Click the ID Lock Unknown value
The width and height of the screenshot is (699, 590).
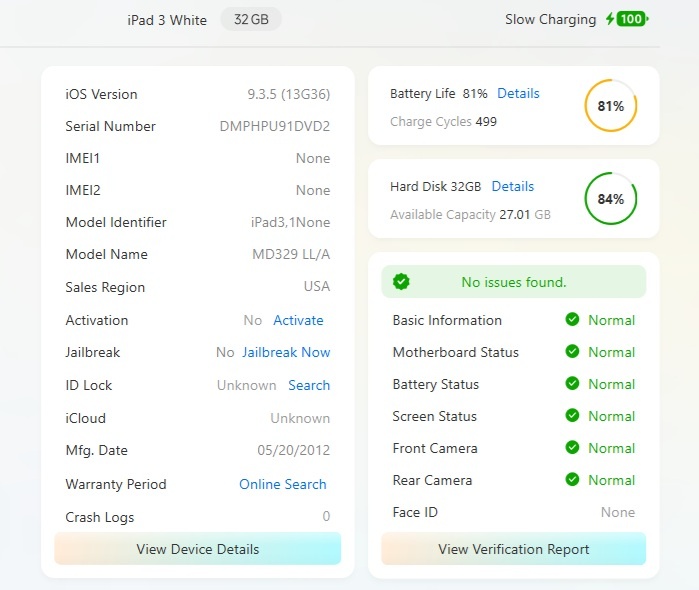[x=247, y=385]
